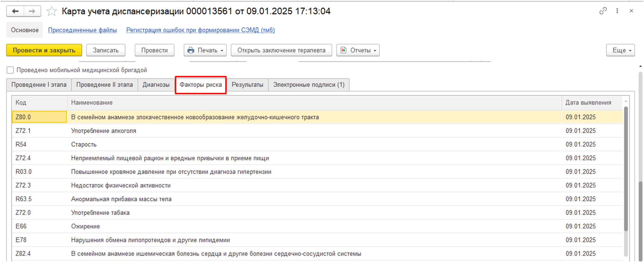Click Открыть заключение терапевта button
644x262 pixels.
click(281, 50)
